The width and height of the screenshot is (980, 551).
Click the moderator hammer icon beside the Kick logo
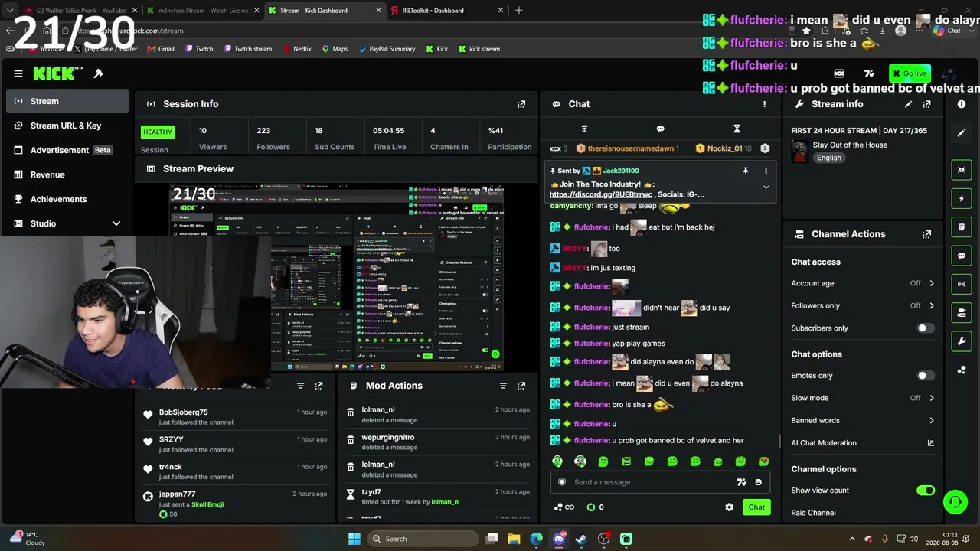(x=99, y=73)
